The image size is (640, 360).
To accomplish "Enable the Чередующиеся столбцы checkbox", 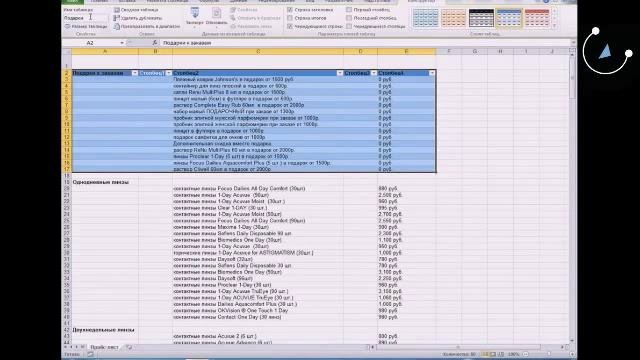I will pyautogui.click(x=349, y=26).
